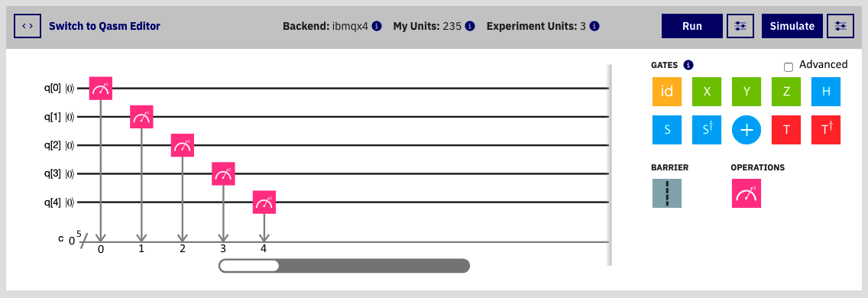Image resolution: width=868 pixels, height=298 pixels.
Task: Click the circuit horizontal scrollbar thumb
Action: [249, 266]
